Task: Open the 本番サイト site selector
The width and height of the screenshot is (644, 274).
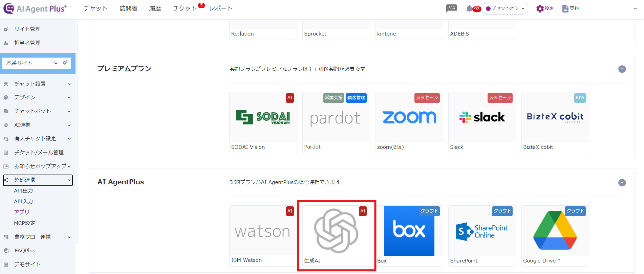Action: point(31,63)
